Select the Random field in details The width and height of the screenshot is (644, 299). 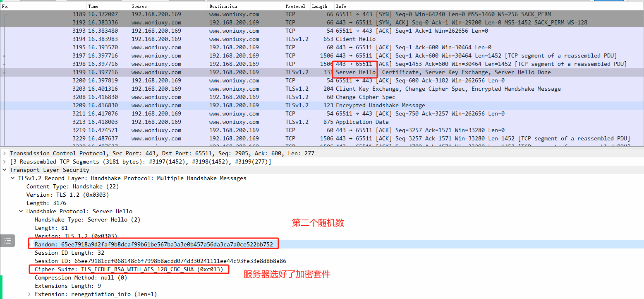[154, 244]
